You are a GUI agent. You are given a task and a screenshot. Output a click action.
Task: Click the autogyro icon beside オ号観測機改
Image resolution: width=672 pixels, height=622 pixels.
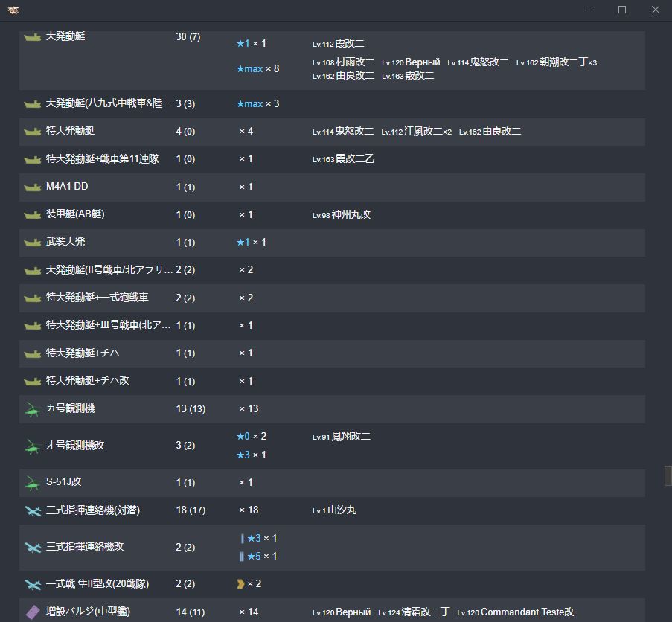coord(33,446)
